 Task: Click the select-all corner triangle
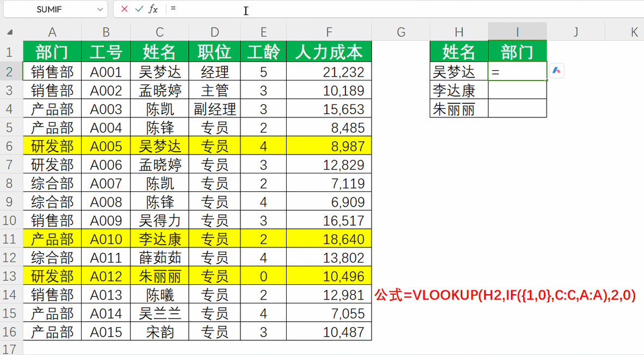(x=10, y=32)
